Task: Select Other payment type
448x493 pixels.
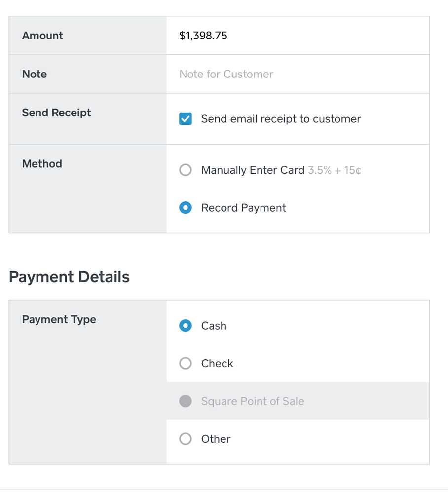Action: pos(186,439)
